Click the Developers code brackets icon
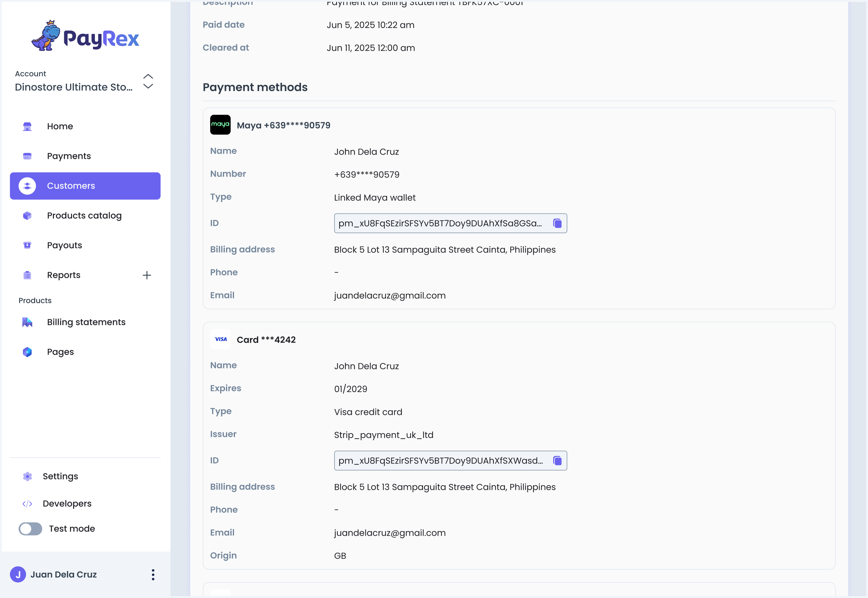Screen dimensions: 868x598 [27, 503]
